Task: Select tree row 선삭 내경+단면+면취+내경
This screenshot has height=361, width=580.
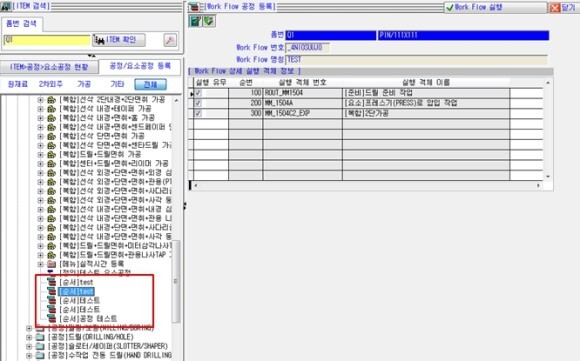Action: click(115, 209)
